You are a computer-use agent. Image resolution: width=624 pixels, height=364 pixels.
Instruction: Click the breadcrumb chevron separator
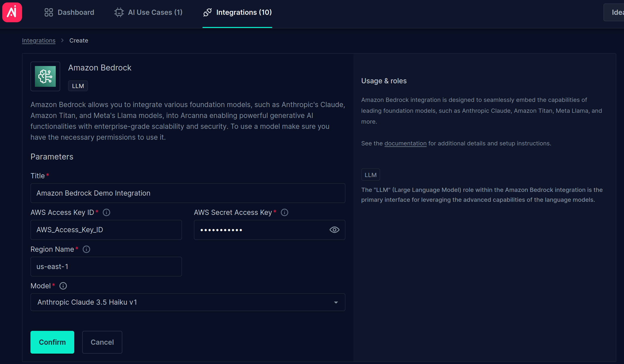62,40
